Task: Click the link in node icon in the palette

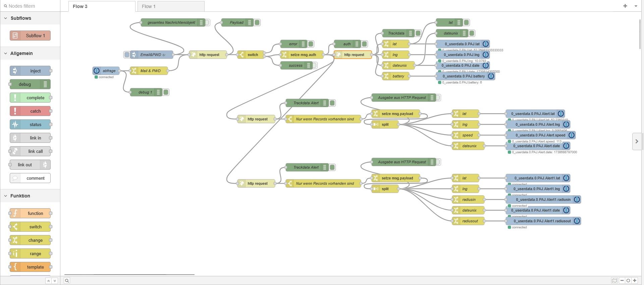Action: tap(15, 138)
